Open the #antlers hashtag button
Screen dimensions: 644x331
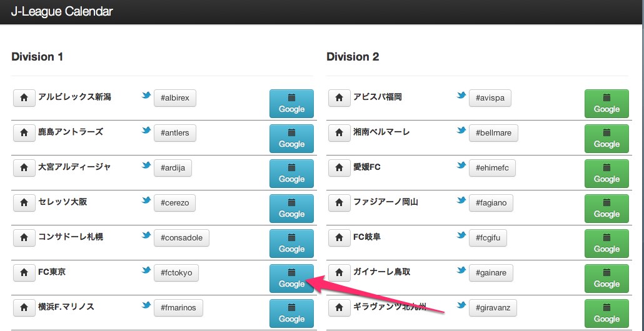click(175, 133)
